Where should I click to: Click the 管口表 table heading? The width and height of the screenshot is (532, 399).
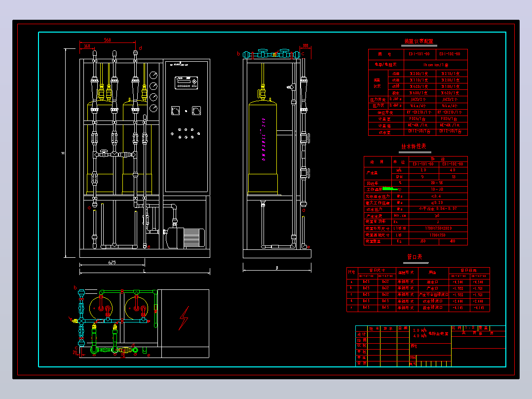coord(415,257)
